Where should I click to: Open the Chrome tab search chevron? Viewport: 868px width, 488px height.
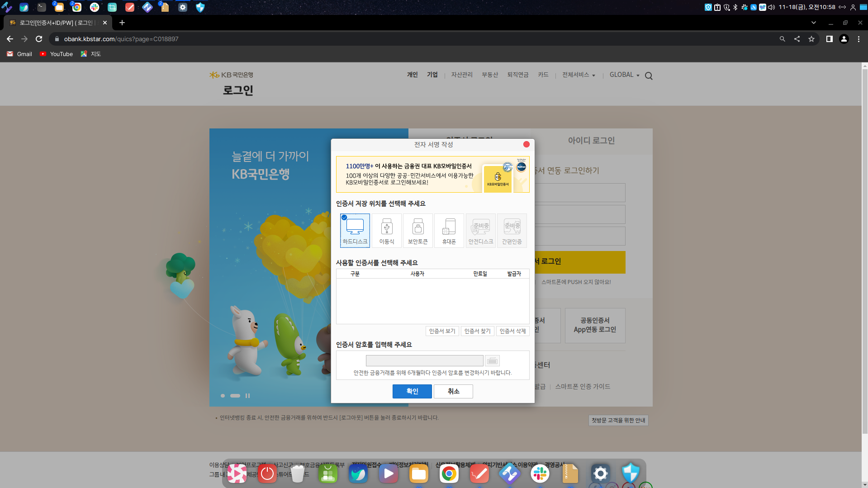[x=814, y=23]
